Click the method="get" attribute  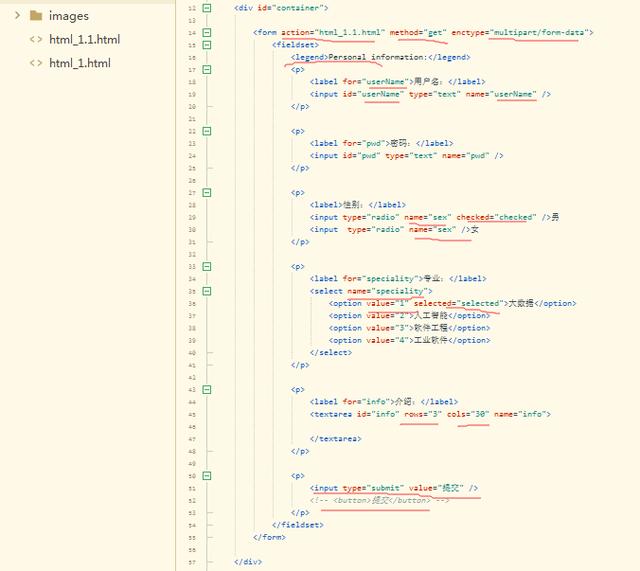(x=418, y=32)
